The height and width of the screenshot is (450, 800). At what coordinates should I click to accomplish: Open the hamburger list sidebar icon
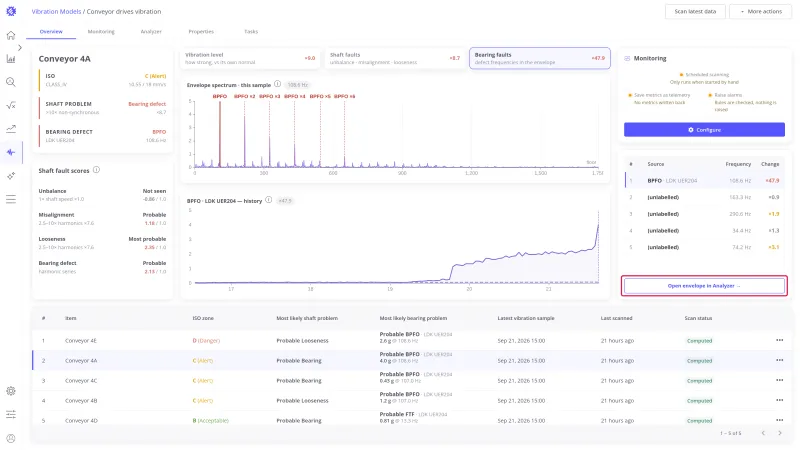[11, 199]
